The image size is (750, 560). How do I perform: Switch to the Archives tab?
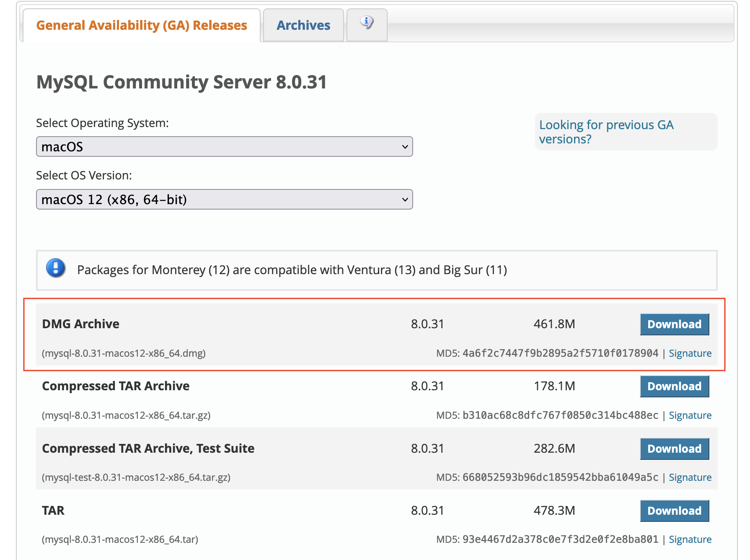tap(303, 26)
